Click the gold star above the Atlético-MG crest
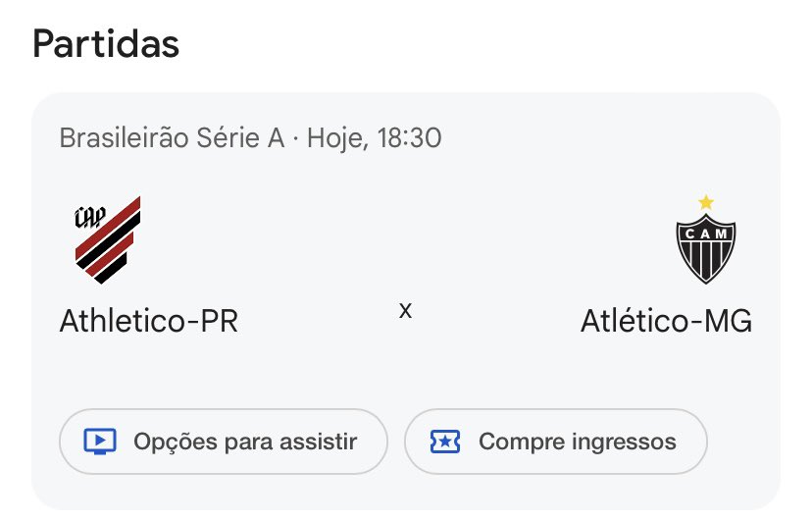The height and width of the screenshot is (521, 812). 705,202
